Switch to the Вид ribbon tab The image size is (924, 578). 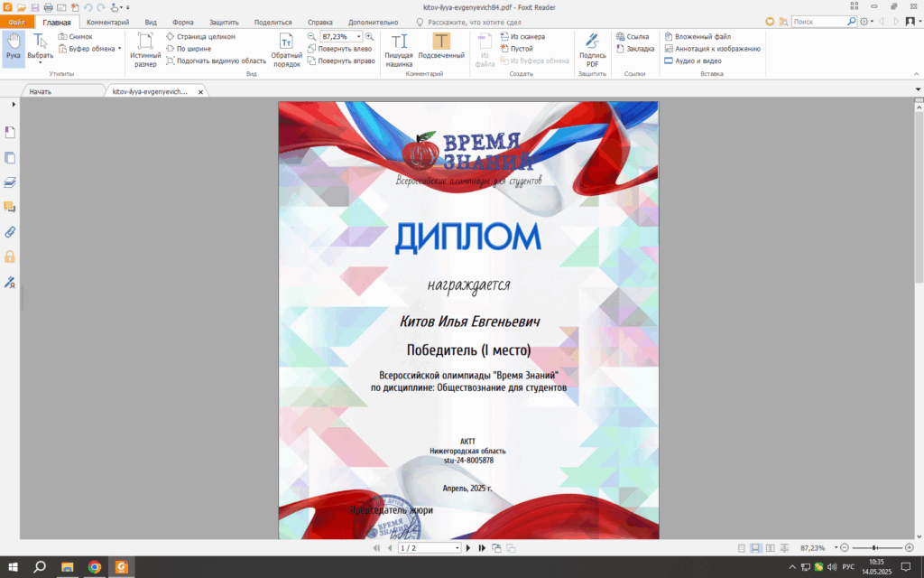pos(151,23)
